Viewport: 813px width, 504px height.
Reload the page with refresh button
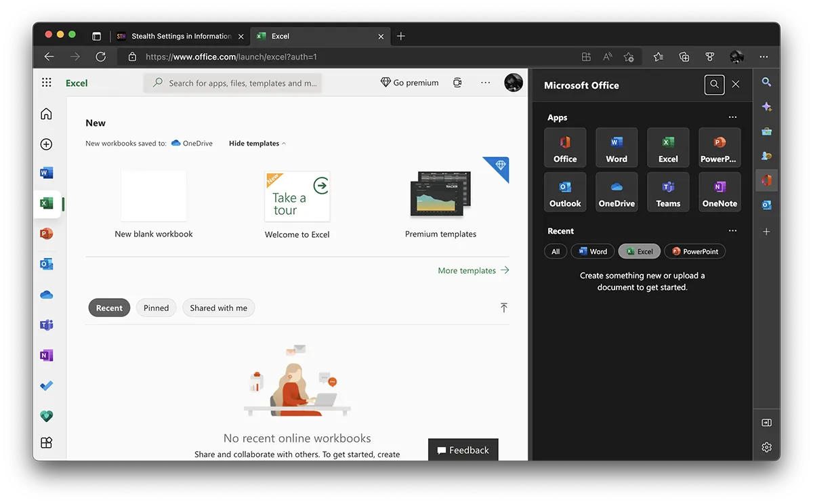coord(100,57)
